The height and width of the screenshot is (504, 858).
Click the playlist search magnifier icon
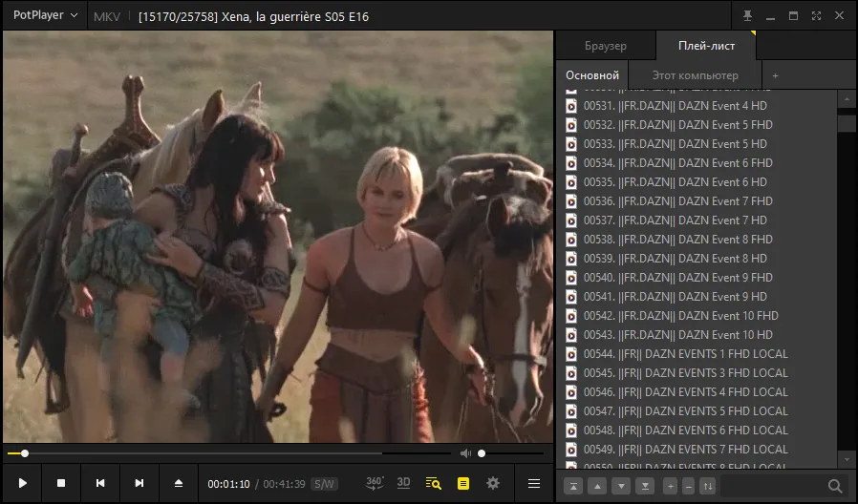(835, 486)
